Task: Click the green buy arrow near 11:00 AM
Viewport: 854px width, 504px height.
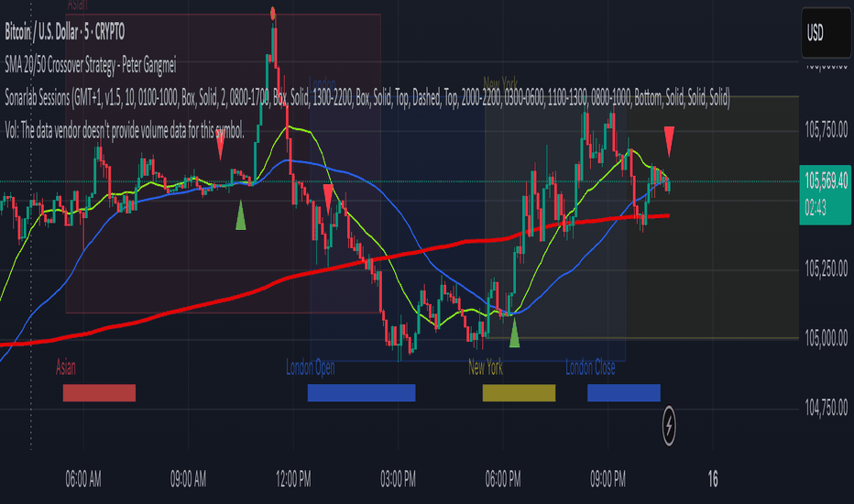Action: [x=241, y=215]
